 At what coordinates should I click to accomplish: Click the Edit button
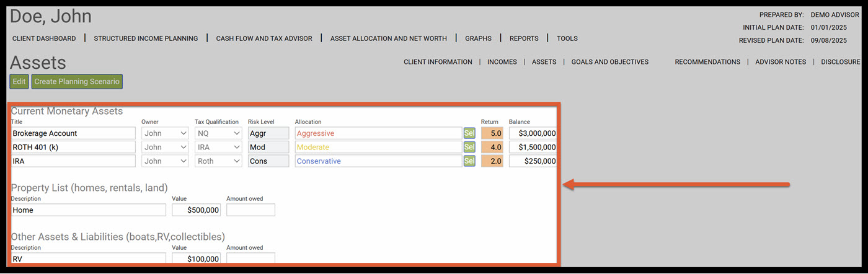[19, 81]
